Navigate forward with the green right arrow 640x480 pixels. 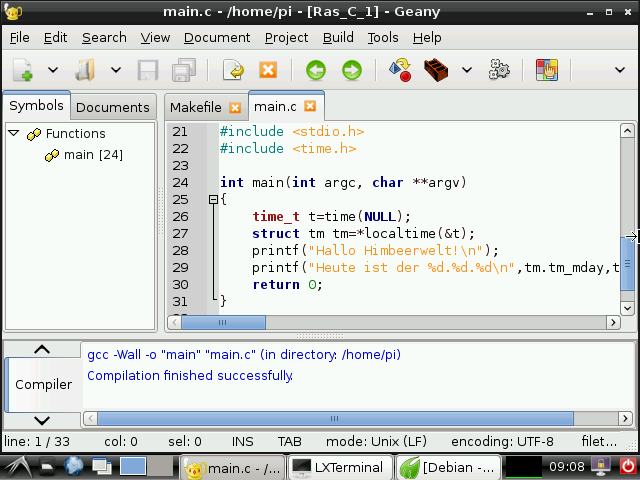pyautogui.click(x=351, y=70)
